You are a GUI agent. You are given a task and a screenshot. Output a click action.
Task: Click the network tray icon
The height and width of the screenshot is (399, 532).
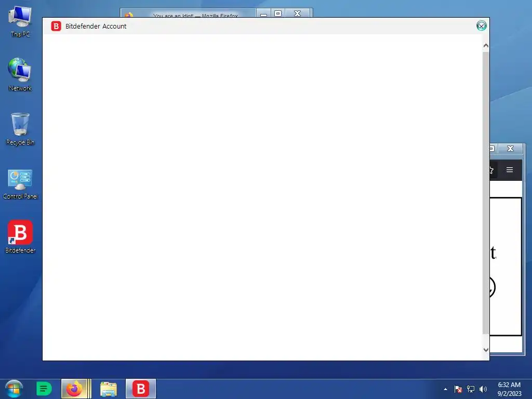471,389
